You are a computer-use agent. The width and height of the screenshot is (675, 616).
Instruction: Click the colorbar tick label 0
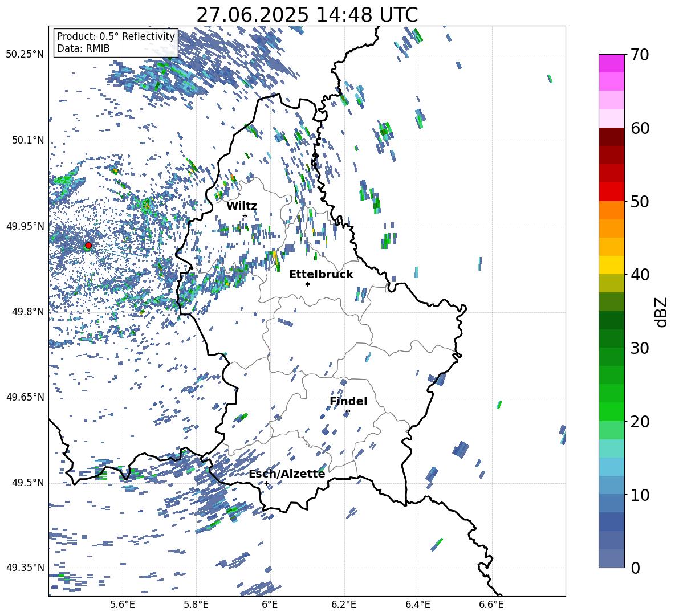point(635,568)
